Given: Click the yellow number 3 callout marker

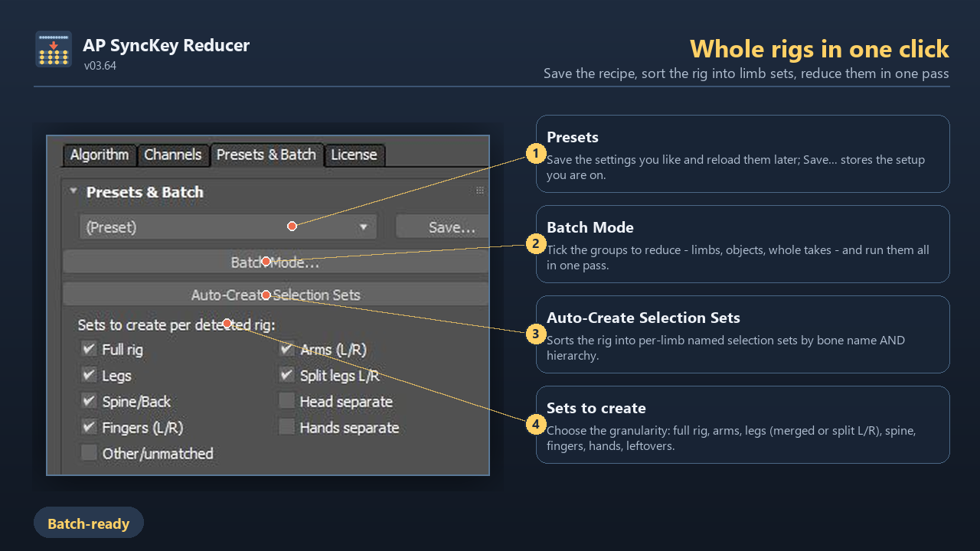Looking at the screenshot, I should pyautogui.click(x=536, y=334).
